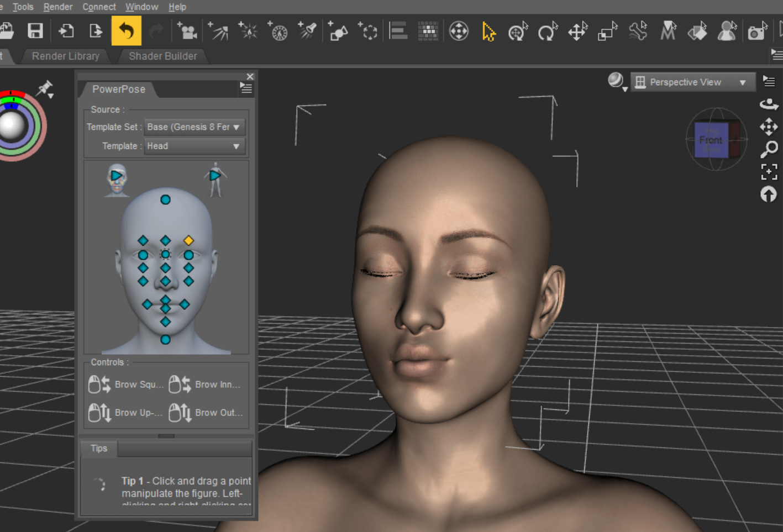
Task: Click the Node Selection arrow tool
Action: click(488, 32)
